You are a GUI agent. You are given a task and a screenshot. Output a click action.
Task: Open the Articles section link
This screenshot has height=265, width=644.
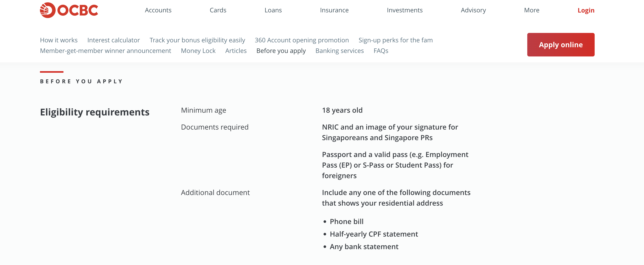pyautogui.click(x=236, y=51)
